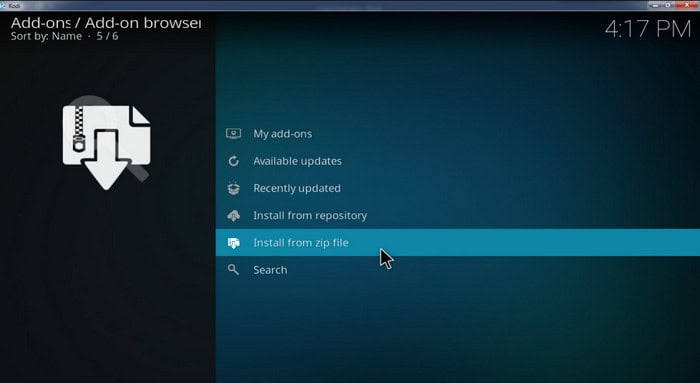700x383 pixels.
Task: Choose Install from repository
Action: pyautogui.click(x=458, y=215)
